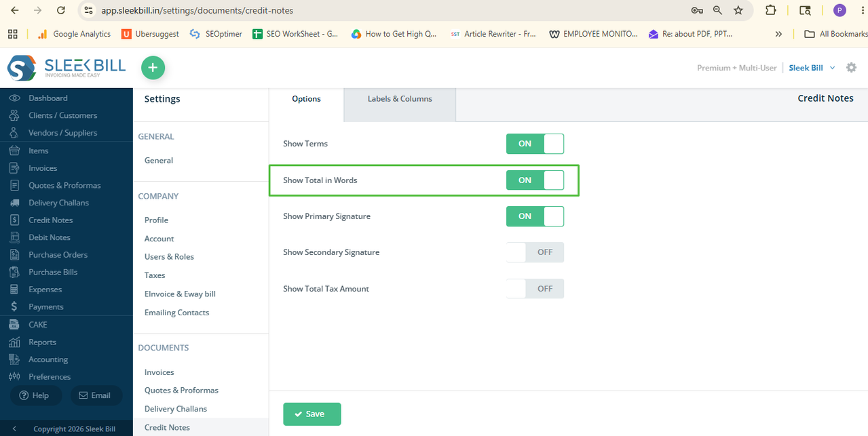The height and width of the screenshot is (436, 868).
Task: Expand the Sleek Bill account dropdown
Action: click(812, 68)
